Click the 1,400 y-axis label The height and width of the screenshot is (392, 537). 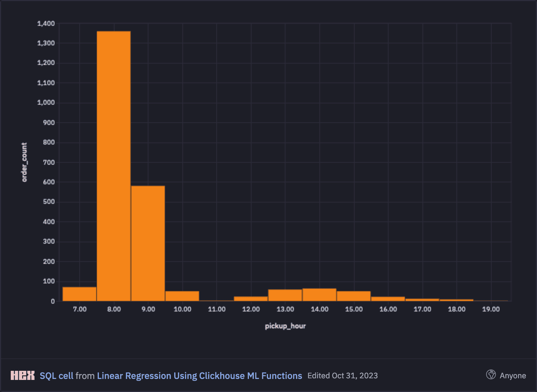(x=46, y=23)
